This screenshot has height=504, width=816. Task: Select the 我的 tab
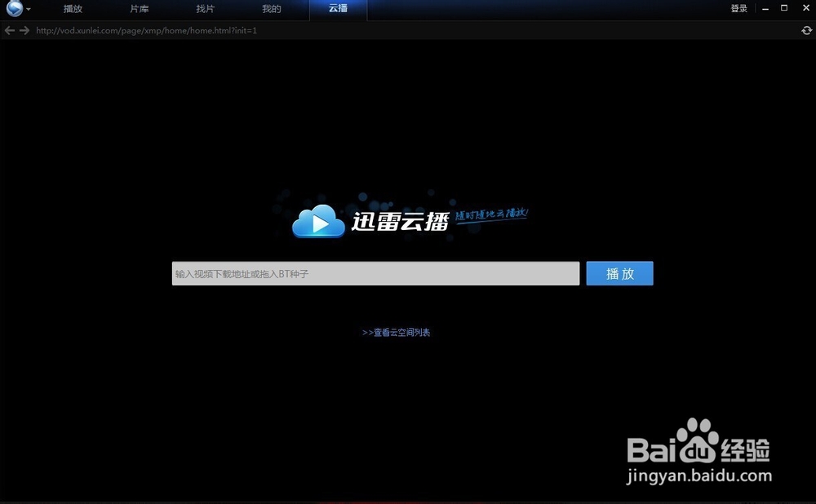click(271, 9)
